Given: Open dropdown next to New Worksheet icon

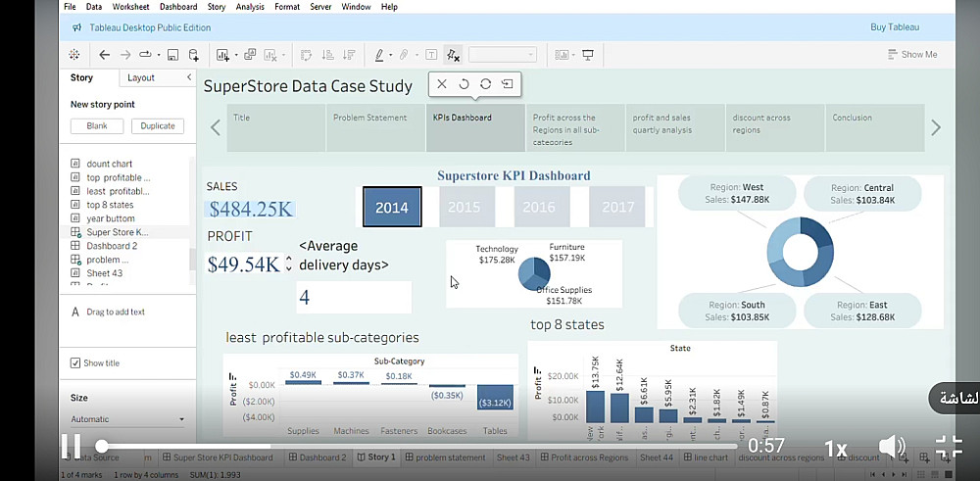Looking at the screenshot, I should pyautogui.click(x=236, y=55).
